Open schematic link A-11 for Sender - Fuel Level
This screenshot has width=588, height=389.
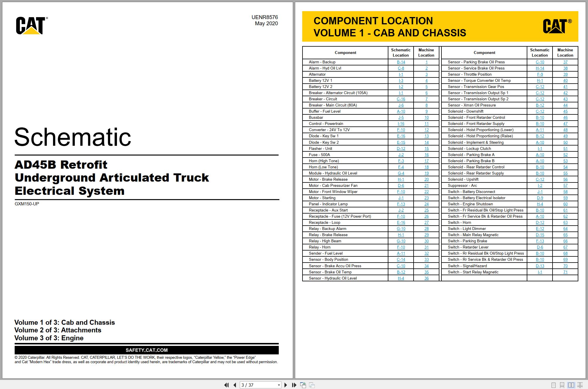[401, 253]
